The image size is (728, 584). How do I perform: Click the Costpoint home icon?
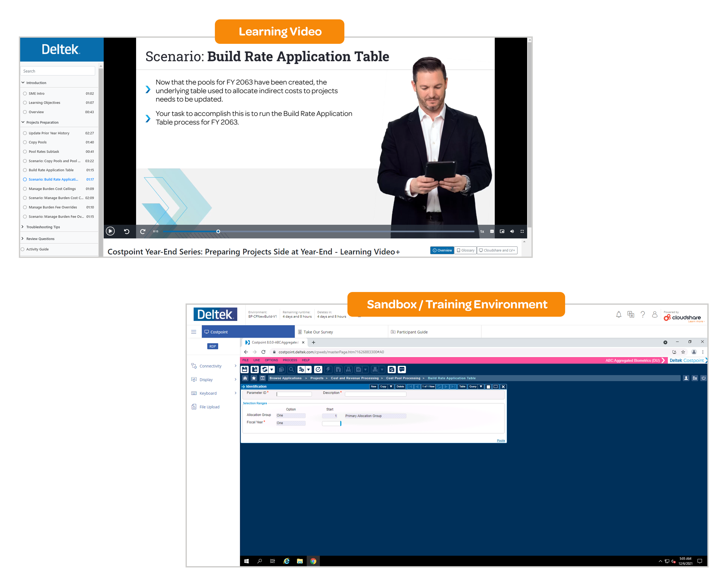click(245, 378)
